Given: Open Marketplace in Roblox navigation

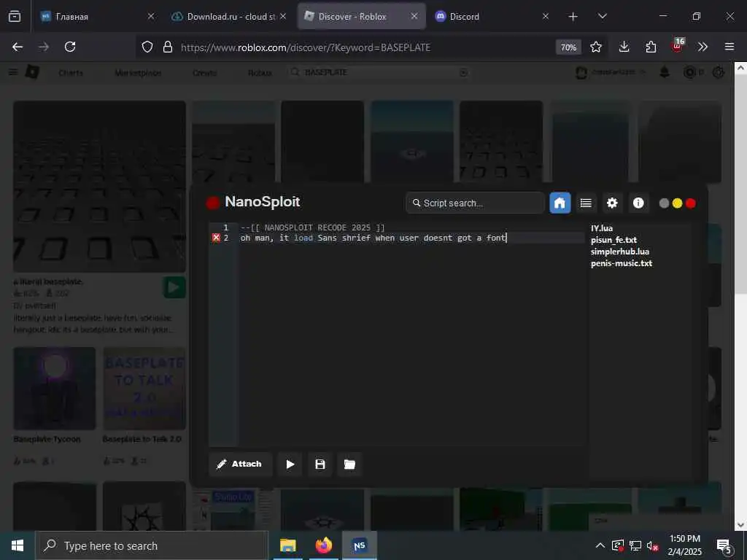Looking at the screenshot, I should click(x=138, y=73).
